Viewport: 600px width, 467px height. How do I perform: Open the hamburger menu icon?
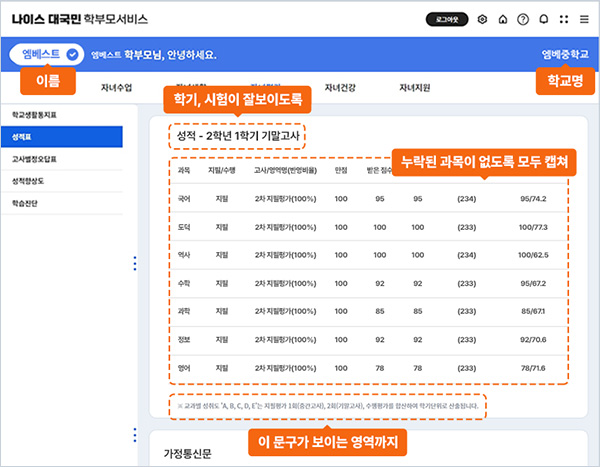[584, 19]
